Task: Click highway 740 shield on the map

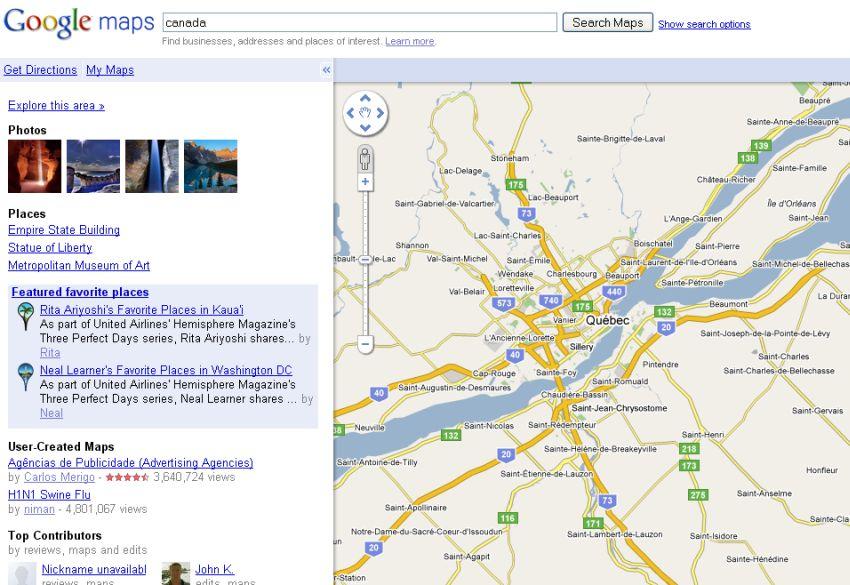Action: pos(550,301)
